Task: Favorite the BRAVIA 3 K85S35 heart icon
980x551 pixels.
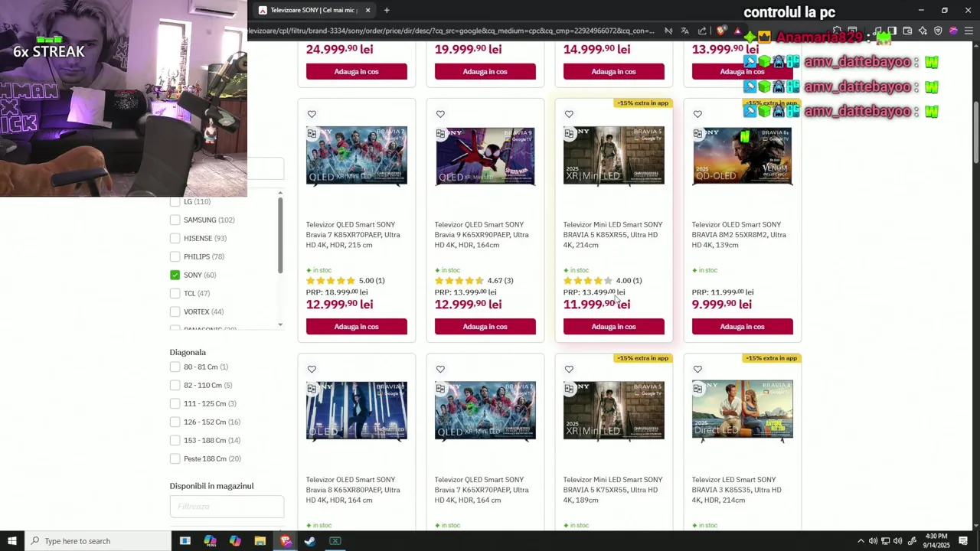Action: [x=697, y=369]
